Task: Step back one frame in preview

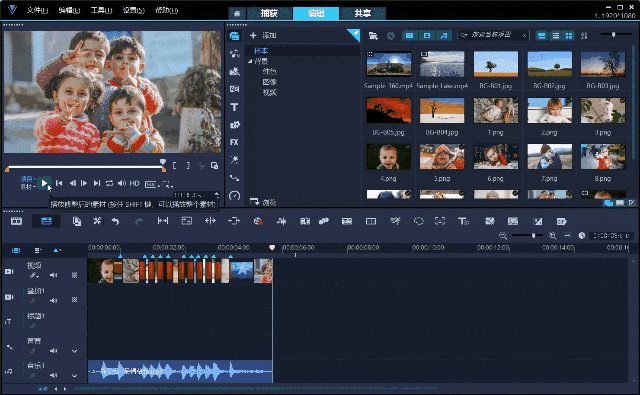Action: (x=72, y=183)
